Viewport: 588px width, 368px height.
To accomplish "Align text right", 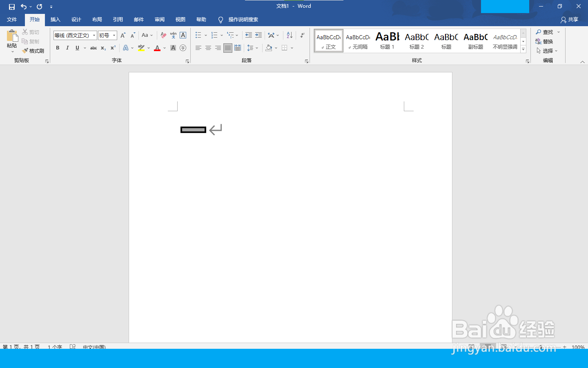I will coord(218,48).
